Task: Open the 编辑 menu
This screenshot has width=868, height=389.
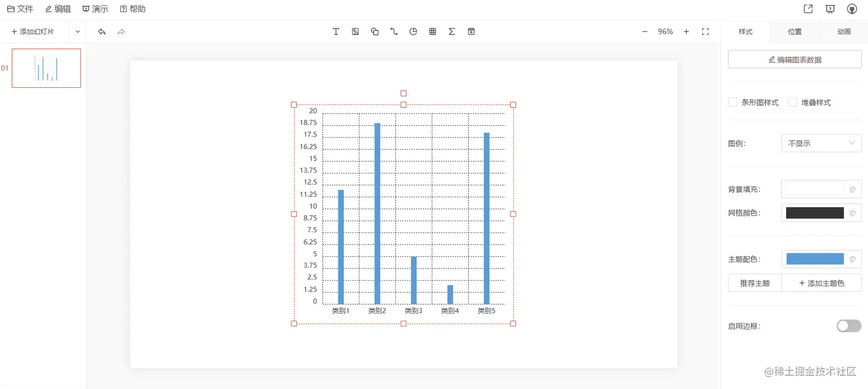Action: (58, 9)
